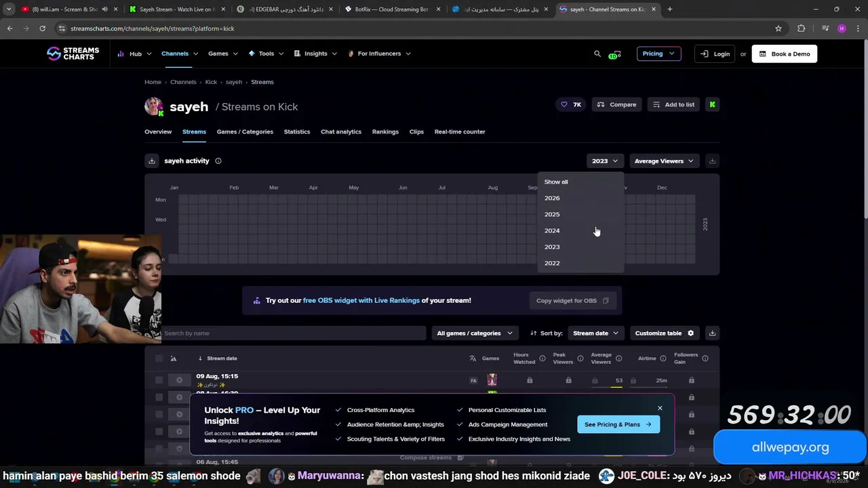Open the Pricing dropdown

(658, 54)
